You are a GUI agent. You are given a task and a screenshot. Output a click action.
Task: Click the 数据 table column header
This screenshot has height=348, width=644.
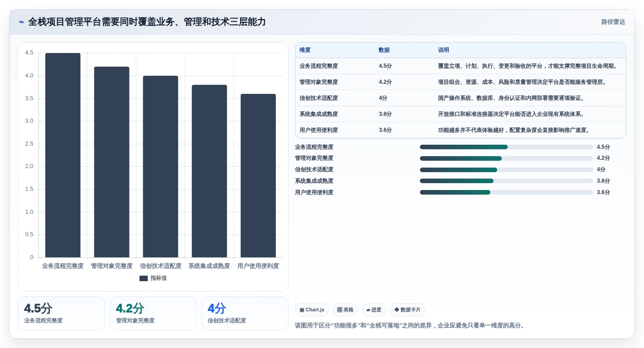tap(384, 50)
